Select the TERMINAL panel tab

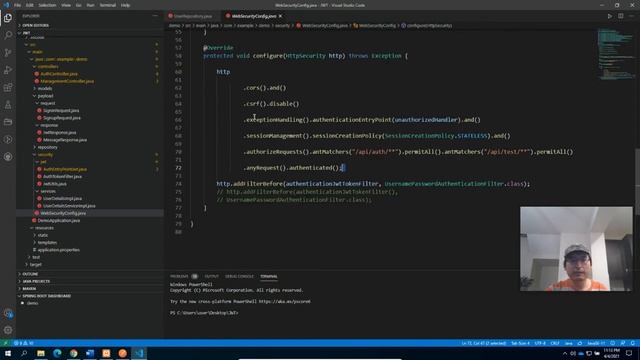(269, 276)
